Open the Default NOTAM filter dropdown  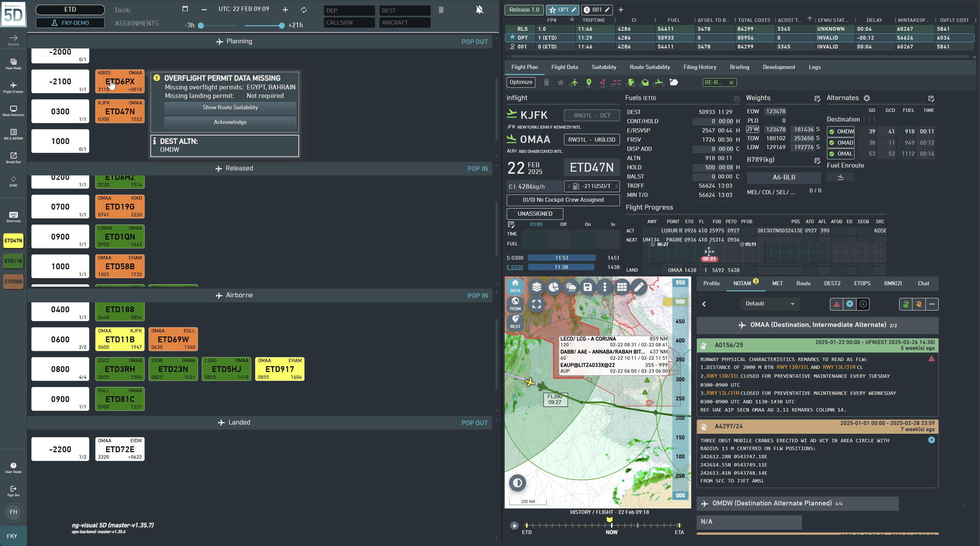pos(770,303)
